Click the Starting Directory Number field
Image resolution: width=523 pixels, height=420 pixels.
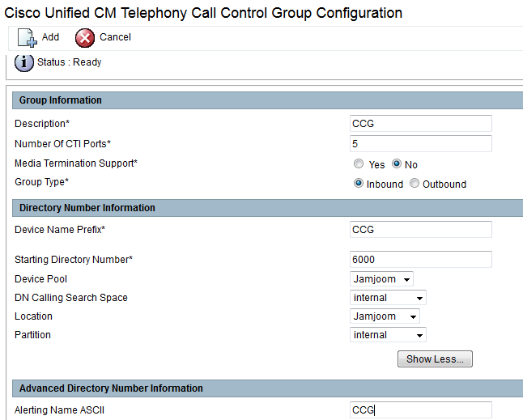coord(420,260)
